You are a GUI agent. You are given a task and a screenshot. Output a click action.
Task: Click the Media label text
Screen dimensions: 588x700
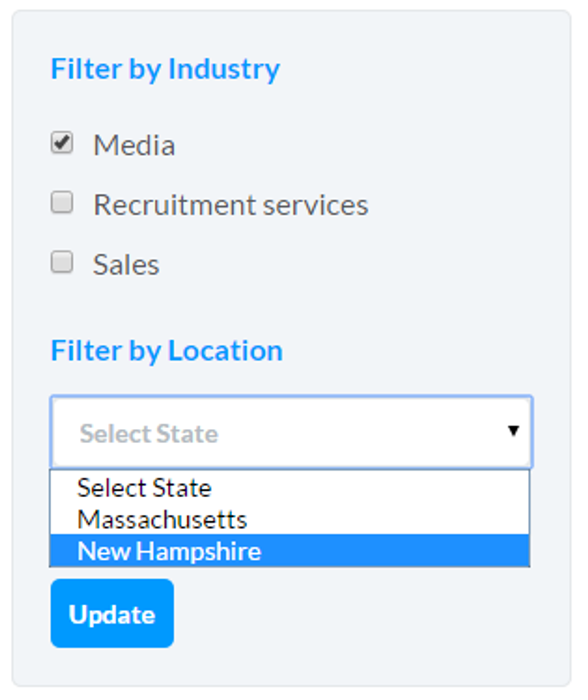[134, 145]
